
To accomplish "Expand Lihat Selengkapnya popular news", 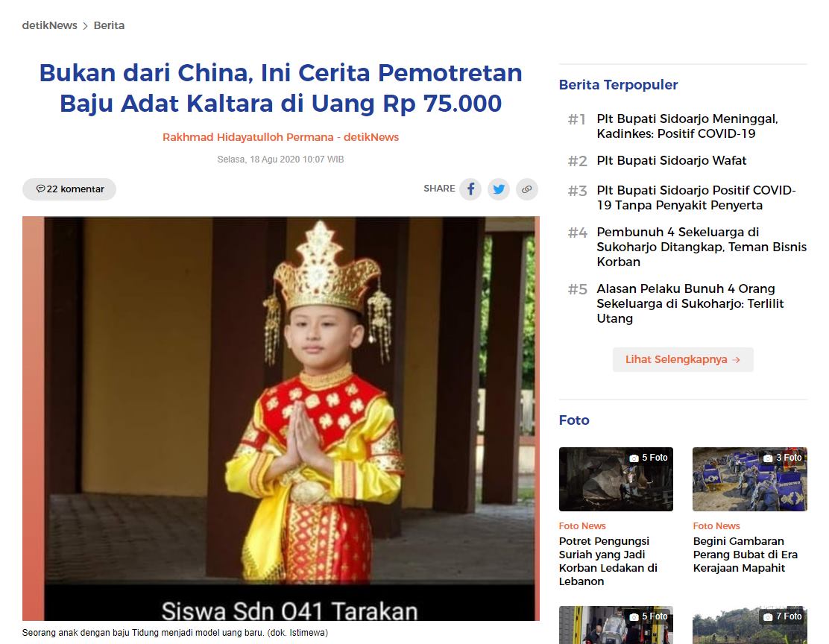I will pyautogui.click(x=683, y=359).
